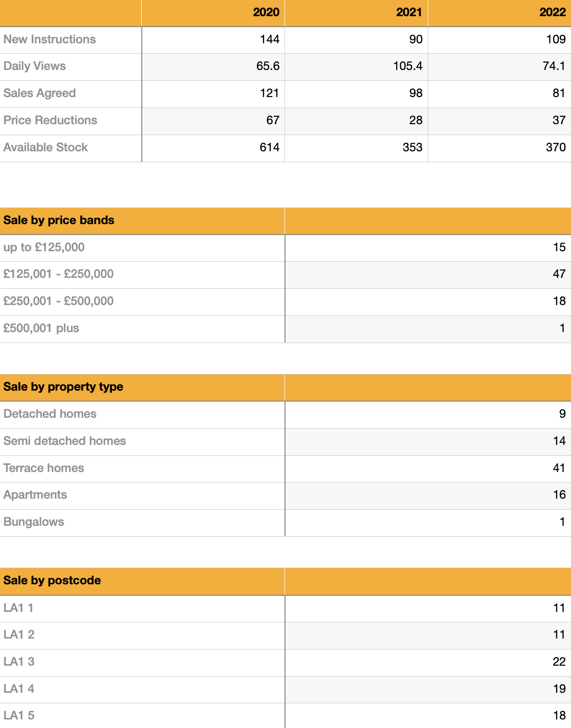Click the Detached homes row label
Viewport: 571px width, 728px height.
point(50,414)
